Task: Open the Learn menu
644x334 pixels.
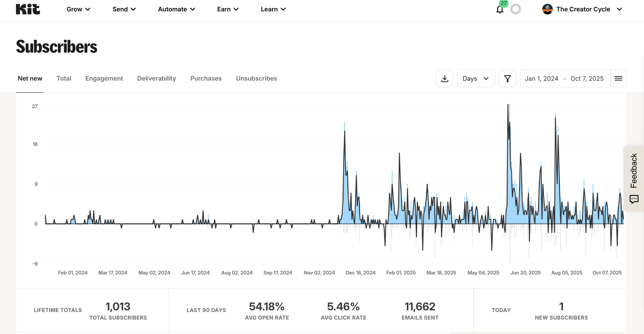Action: [x=273, y=9]
